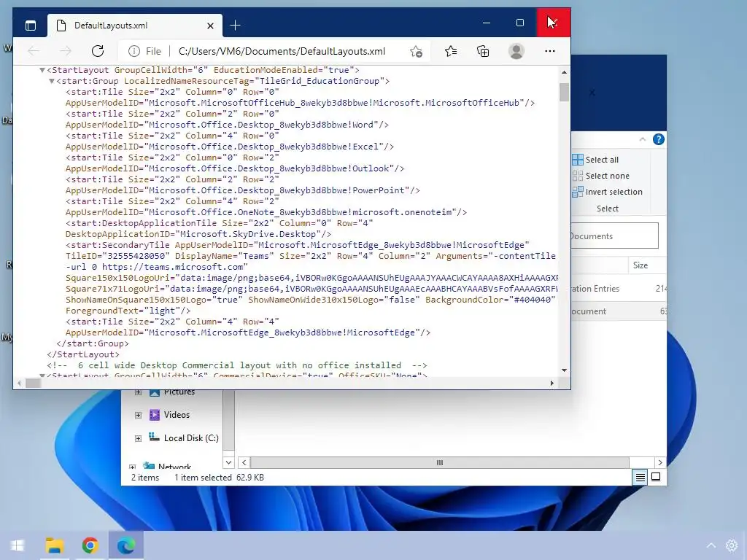Image resolution: width=747 pixels, height=560 pixels.
Task: Show hidden tray icons chevron
Action: click(x=711, y=545)
